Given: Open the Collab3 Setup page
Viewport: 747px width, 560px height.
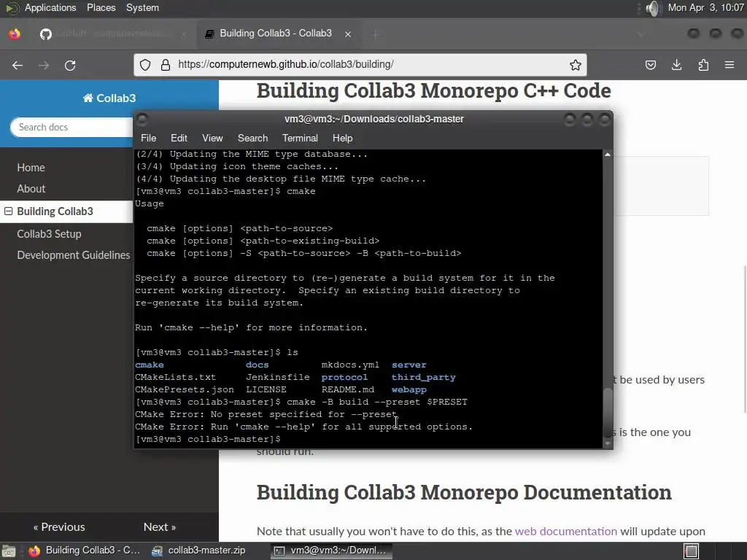Looking at the screenshot, I should pos(49,234).
